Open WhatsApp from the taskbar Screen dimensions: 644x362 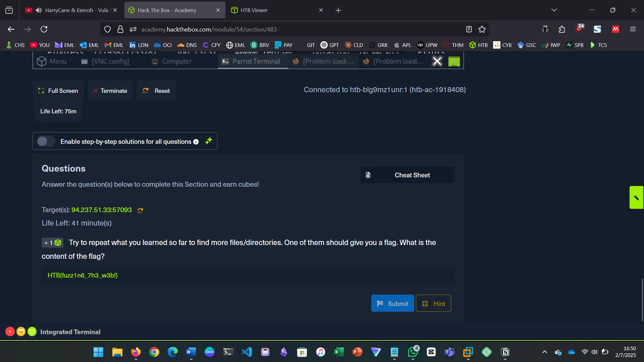(x=413, y=352)
